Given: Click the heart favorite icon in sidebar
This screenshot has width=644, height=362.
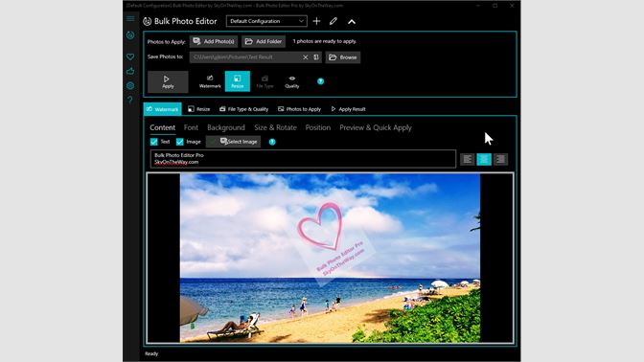Looking at the screenshot, I should [130, 57].
